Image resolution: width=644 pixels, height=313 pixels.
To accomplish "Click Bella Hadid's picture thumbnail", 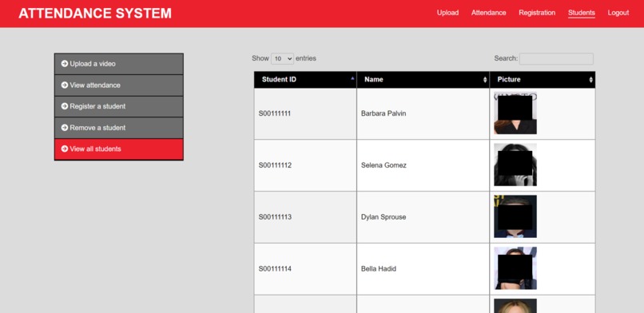I will tap(515, 268).
